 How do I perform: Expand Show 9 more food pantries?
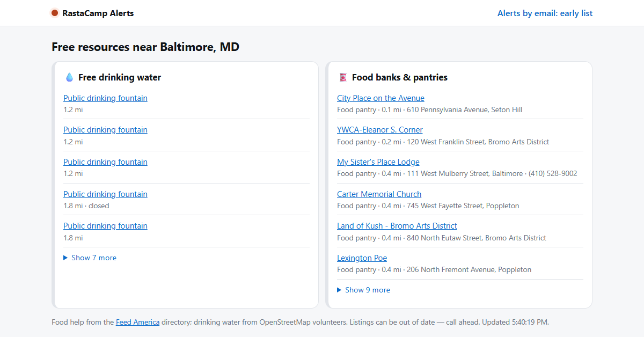363,290
